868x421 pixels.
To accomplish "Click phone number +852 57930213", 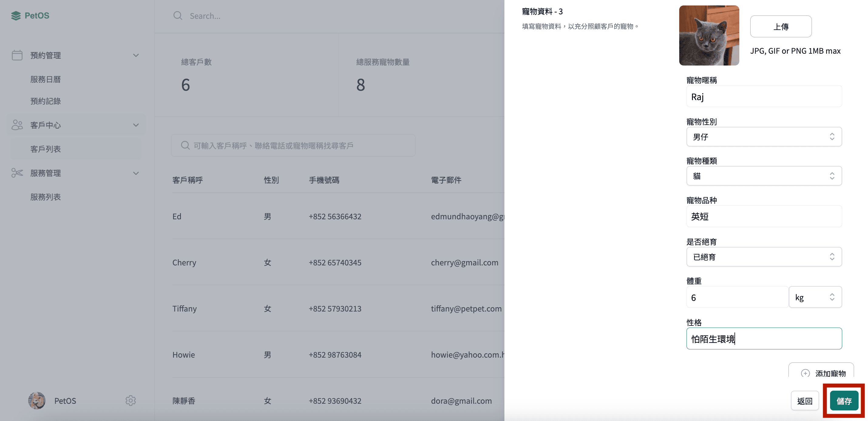I will coord(335,308).
